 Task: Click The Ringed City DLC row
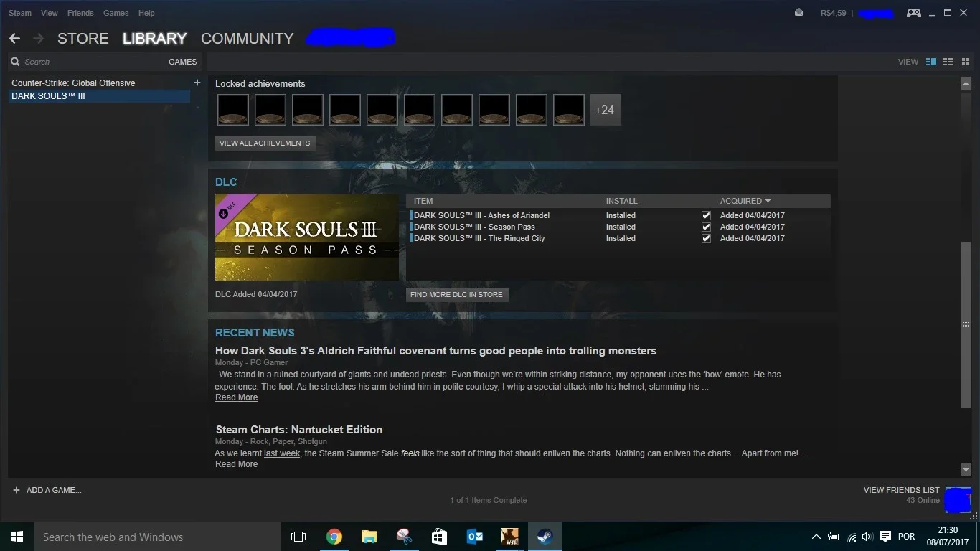pyautogui.click(x=618, y=238)
